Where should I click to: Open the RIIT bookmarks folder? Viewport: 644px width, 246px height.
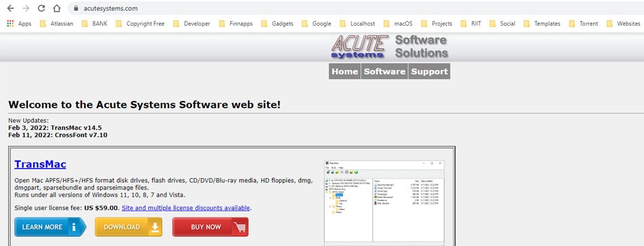point(471,24)
